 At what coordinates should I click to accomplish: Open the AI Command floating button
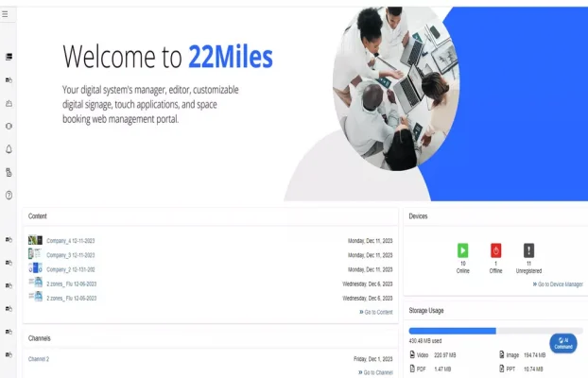[x=563, y=343]
